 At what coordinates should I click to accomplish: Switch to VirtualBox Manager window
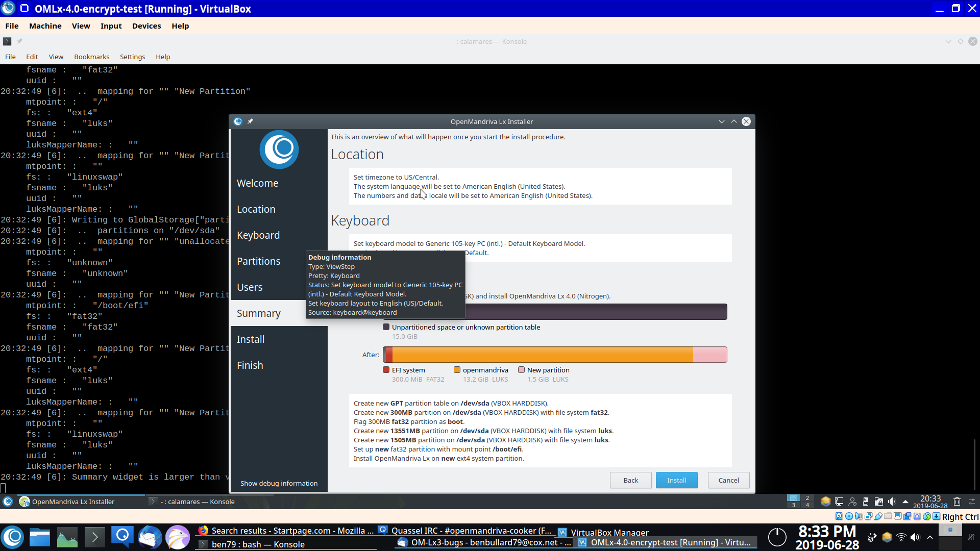(603, 532)
